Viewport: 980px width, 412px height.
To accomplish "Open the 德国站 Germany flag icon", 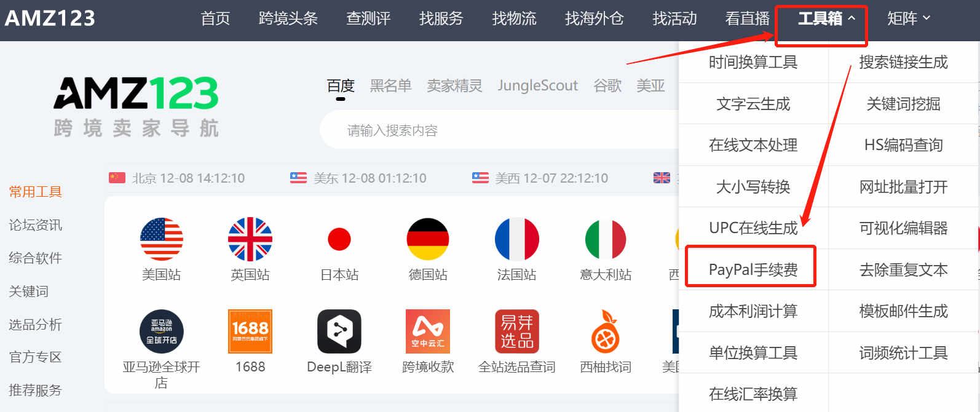I will [x=428, y=239].
